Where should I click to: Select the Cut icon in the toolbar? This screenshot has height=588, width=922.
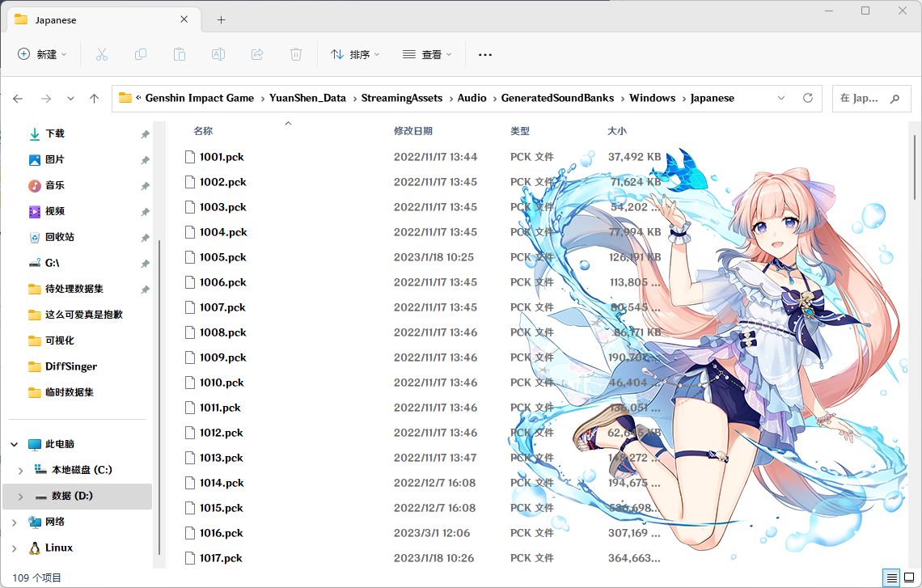point(102,54)
